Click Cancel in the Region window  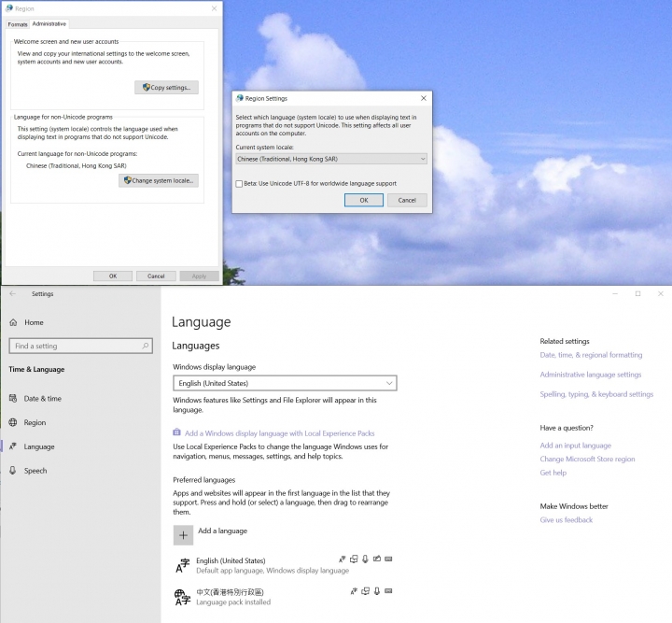(156, 276)
